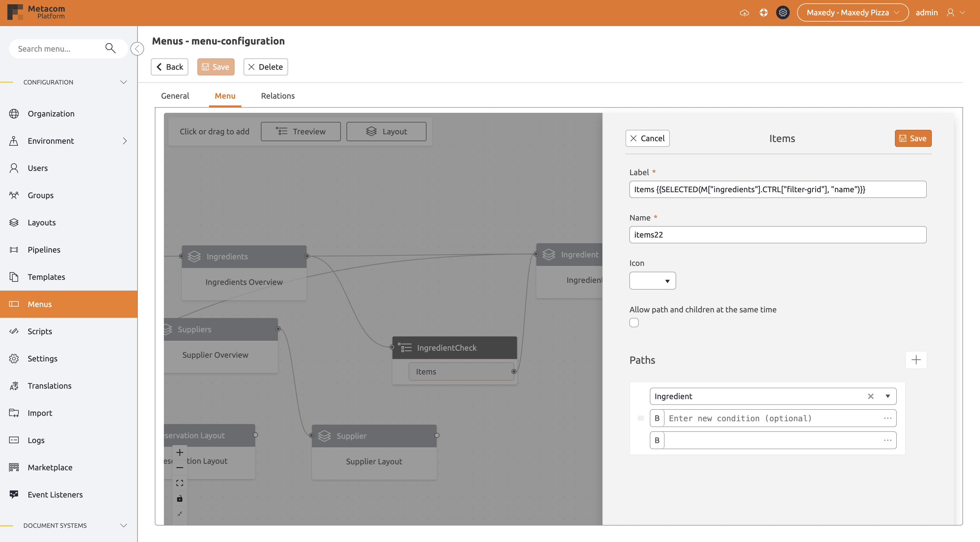
Task: Click the fit view canvas icon
Action: click(179, 483)
